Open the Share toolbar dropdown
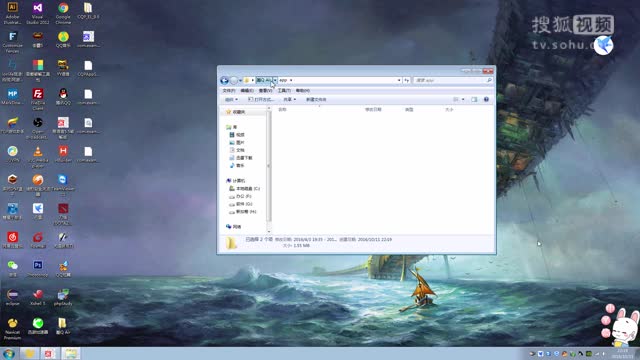 pos(289,100)
